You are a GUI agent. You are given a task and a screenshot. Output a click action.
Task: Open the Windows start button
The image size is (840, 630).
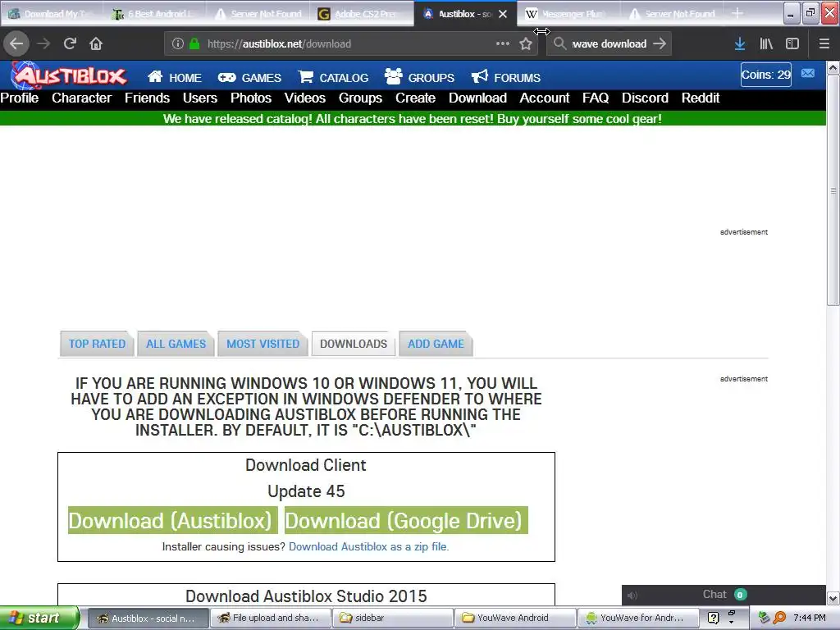point(39,618)
